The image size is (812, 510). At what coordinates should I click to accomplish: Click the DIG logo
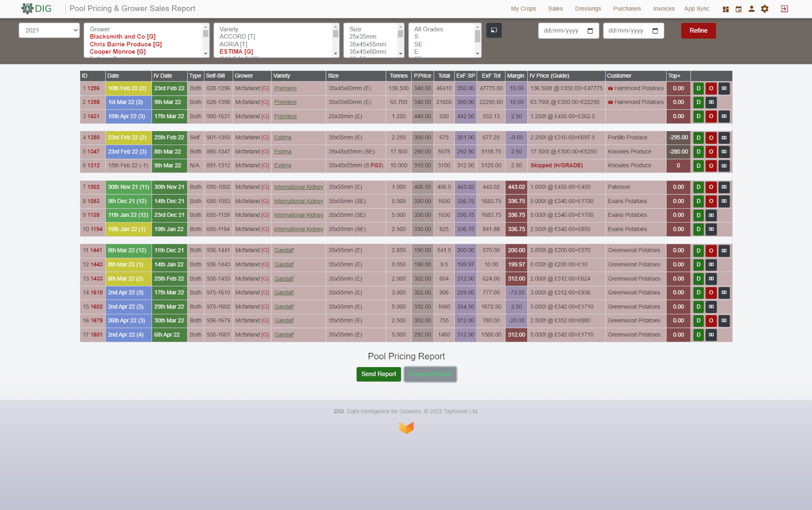point(36,9)
